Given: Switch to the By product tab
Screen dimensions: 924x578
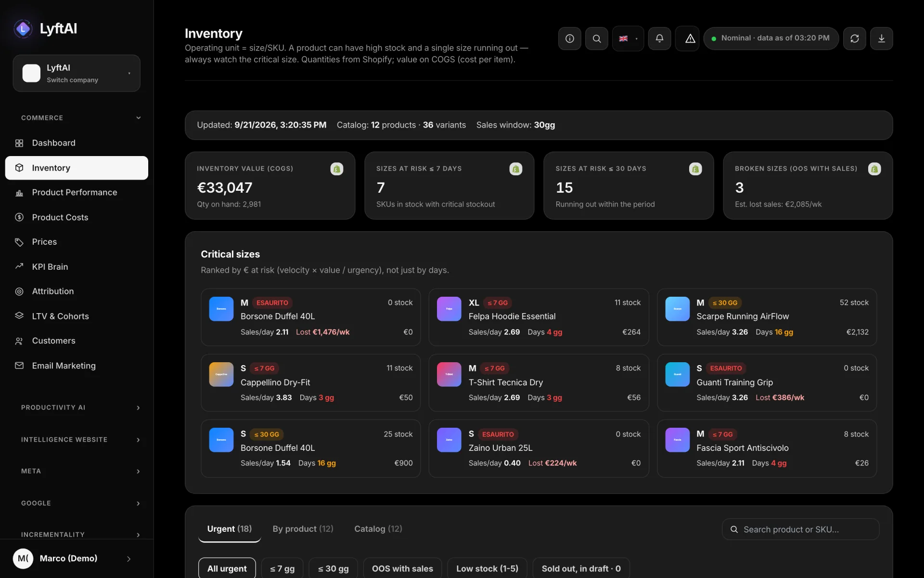Looking at the screenshot, I should tap(303, 529).
